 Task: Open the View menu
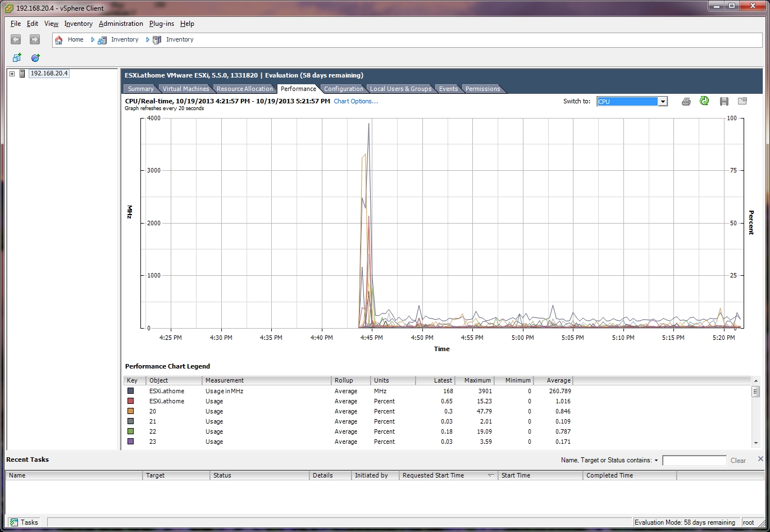pyautogui.click(x=51, y=24)
